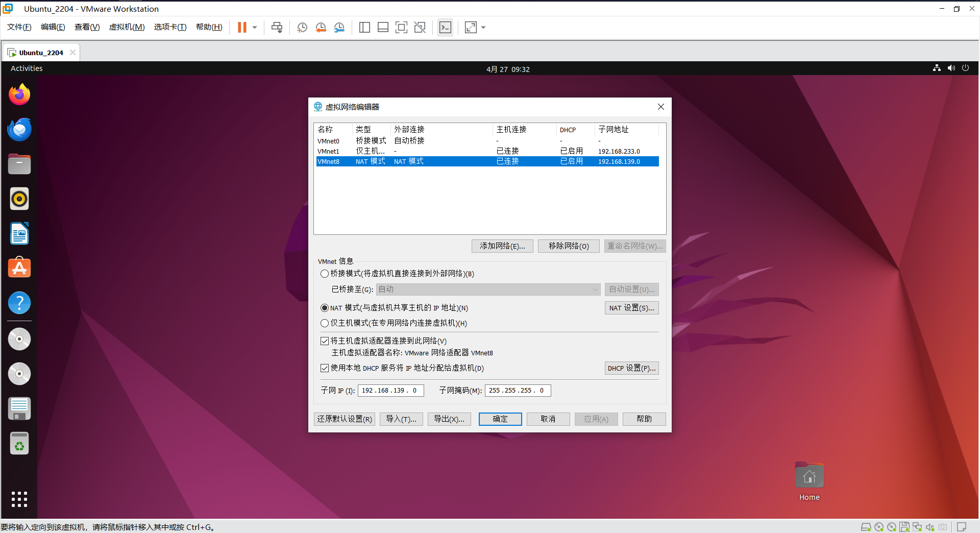This screenshot has width=980, height=533.
Task: Click the Ubuntu network status icon
Action: pyautogui.click(x=937, y=68)
